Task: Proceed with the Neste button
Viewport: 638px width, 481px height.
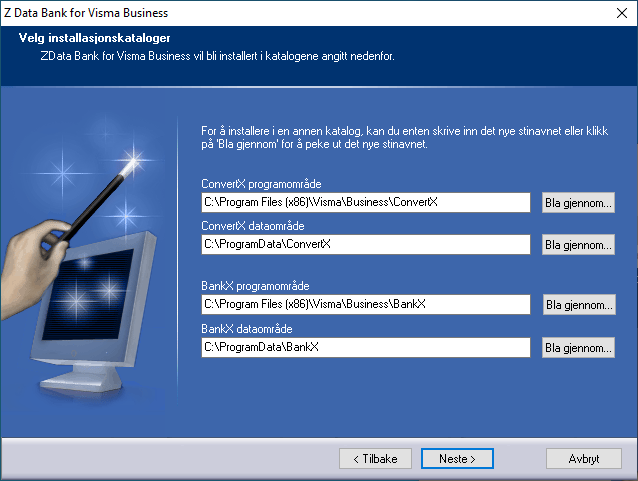Action: click(x=457, y=458)
